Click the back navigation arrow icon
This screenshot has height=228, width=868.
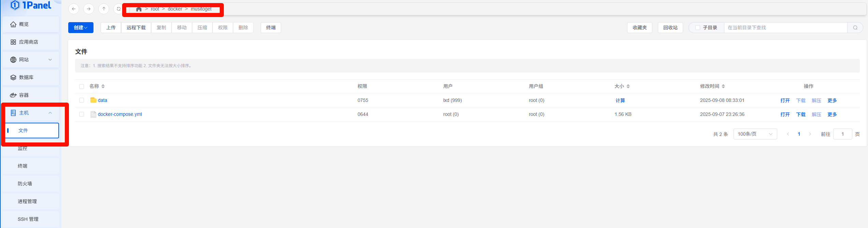point(74,9)
